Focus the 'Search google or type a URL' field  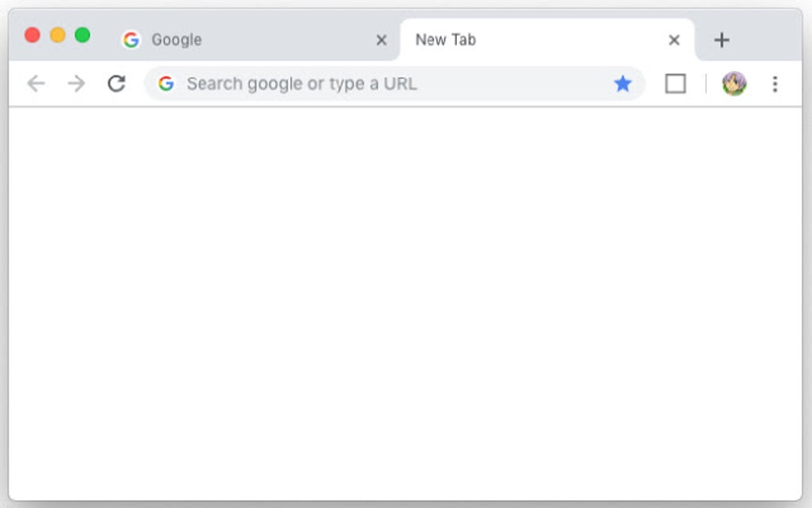382,84
